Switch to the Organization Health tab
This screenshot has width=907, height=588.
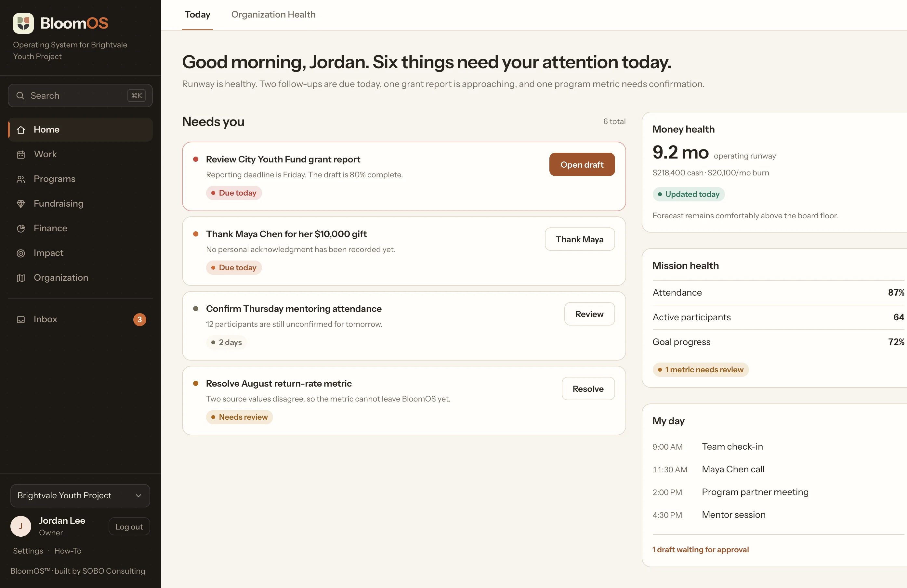click(273, 15)
